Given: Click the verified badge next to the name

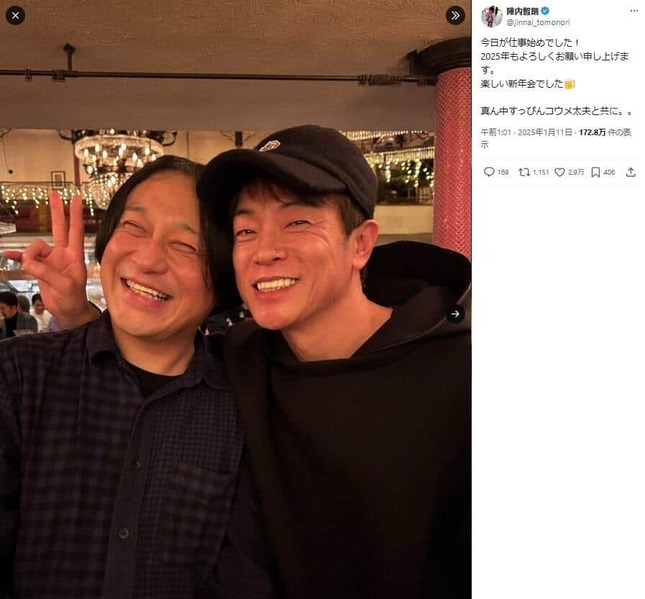Looking at the screenshot, I should click(545, 12).
